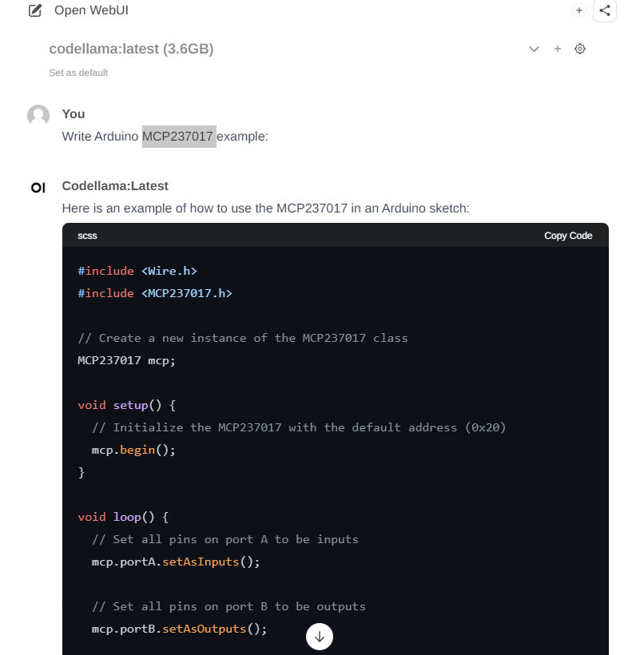
Task: Add another model with plus icon
Action: (x=557, y=49)
